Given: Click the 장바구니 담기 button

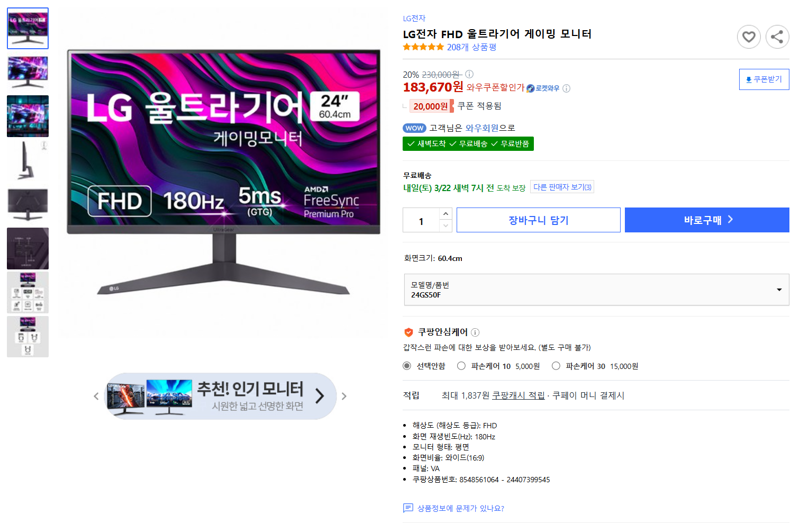Looking at the screenshot, I should (x=538, y=220).
